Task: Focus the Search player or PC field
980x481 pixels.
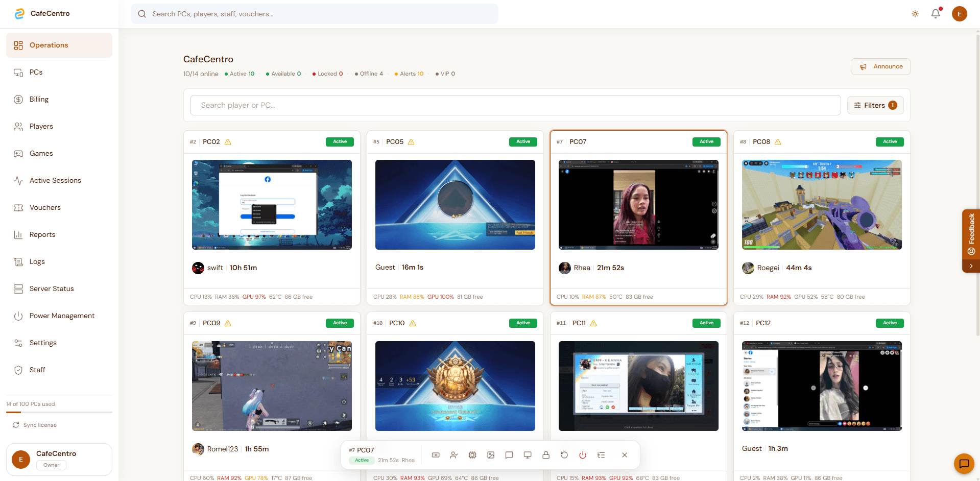Action: (x=515, y=105)
